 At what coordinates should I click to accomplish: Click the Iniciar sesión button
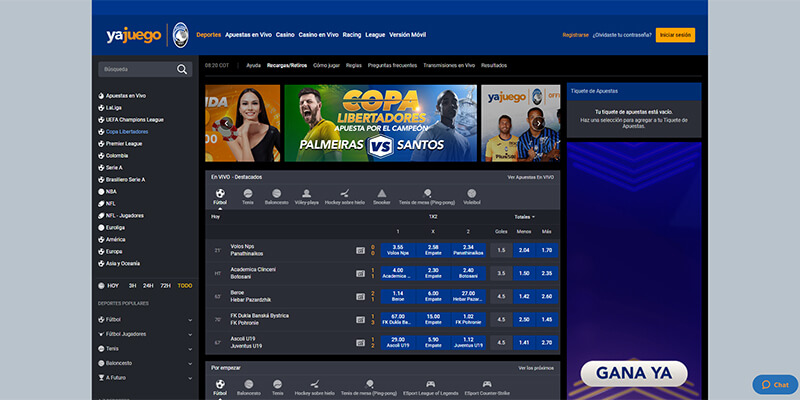coord(675,35)
